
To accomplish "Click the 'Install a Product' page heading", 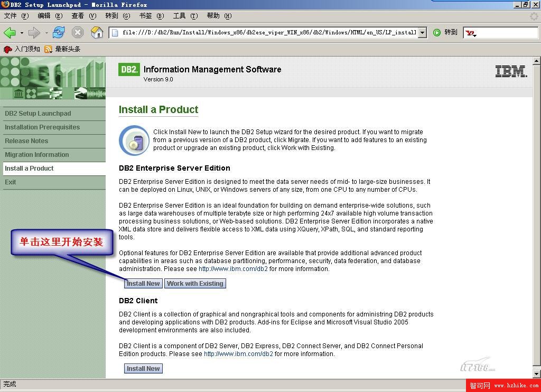I will point(158,109).
